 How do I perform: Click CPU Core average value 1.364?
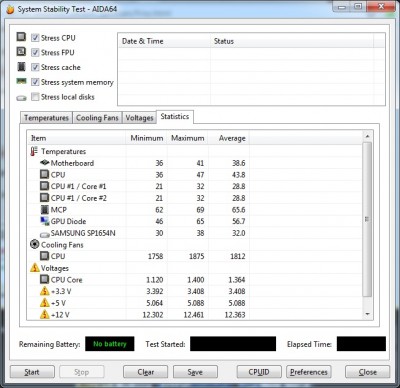[x=237, y=280]
